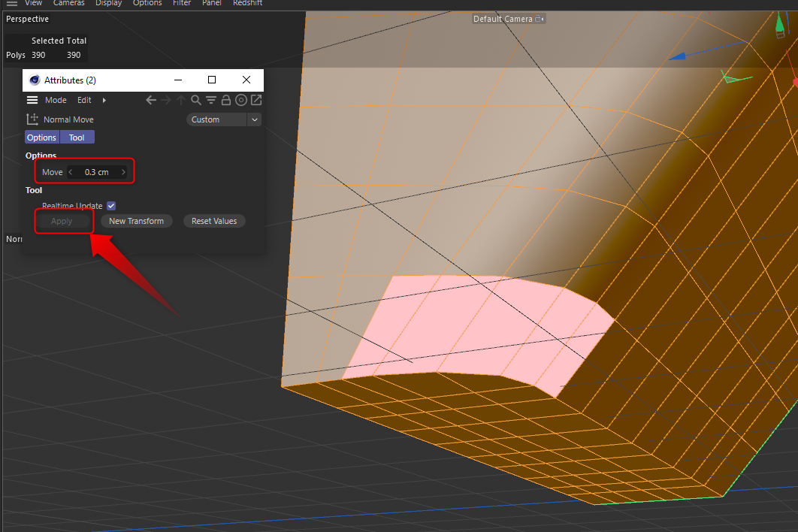Expand the Edit menu arrow in Attributes panel
The width and height of the screenshot is (798, 532).
point(104,100)
